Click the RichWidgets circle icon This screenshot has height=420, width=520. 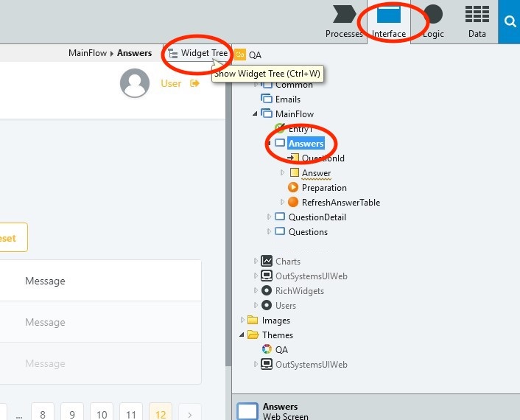(267, 290)
